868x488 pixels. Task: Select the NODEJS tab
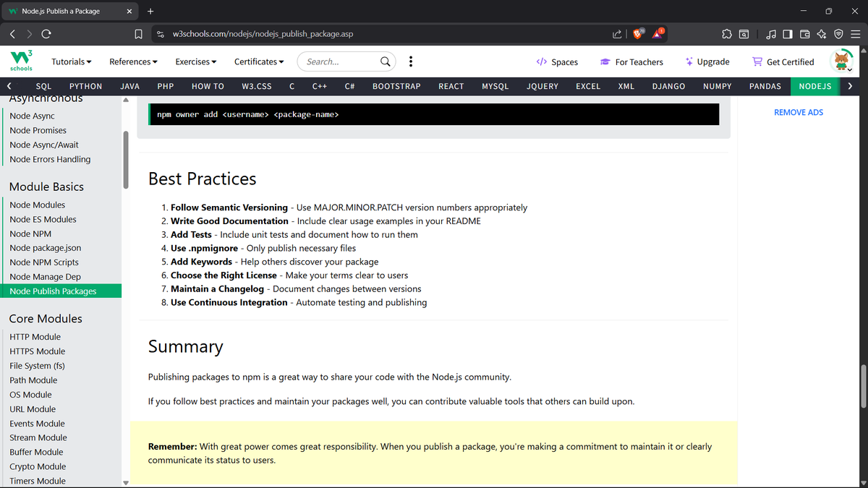[815, 86]
